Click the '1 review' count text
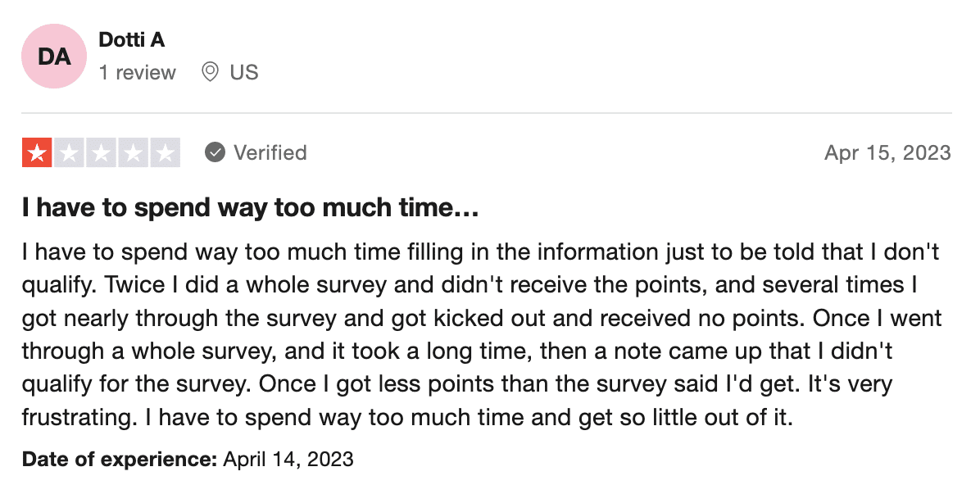980x485 pixels. [138, 72]
